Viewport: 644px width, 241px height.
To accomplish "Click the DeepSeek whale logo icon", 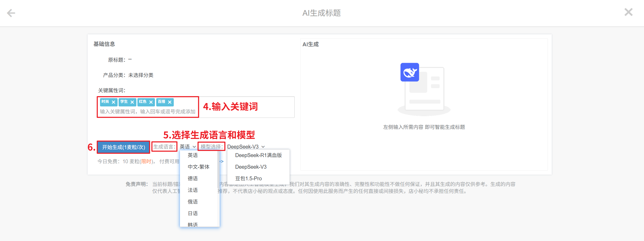I will (x=409, y=72).
